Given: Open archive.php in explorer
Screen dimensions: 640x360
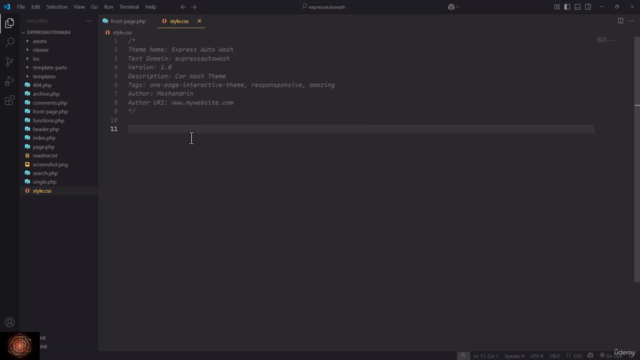Looking at the screenshot, I should point(46,94).
